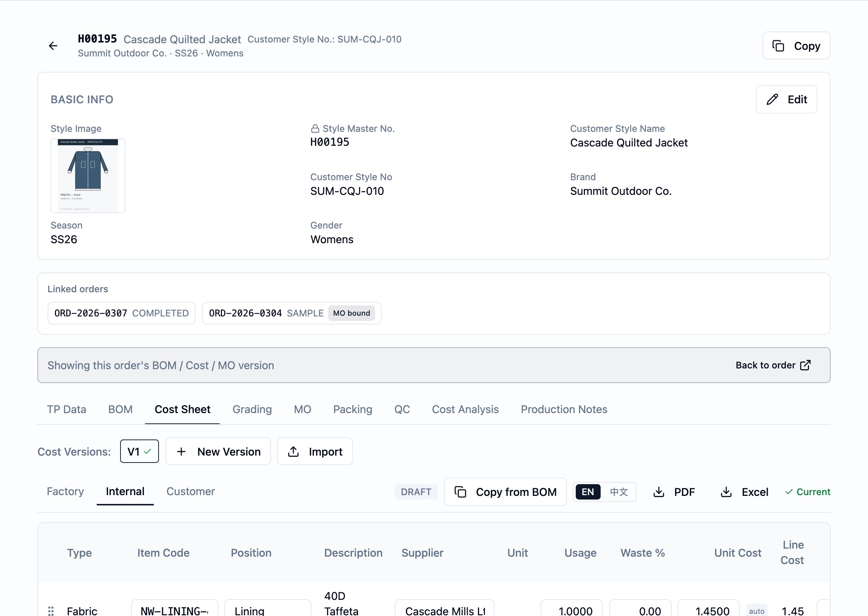Click the MO bound badge
The width and height of the screenshot is (868, 616).
click(351, 313)
